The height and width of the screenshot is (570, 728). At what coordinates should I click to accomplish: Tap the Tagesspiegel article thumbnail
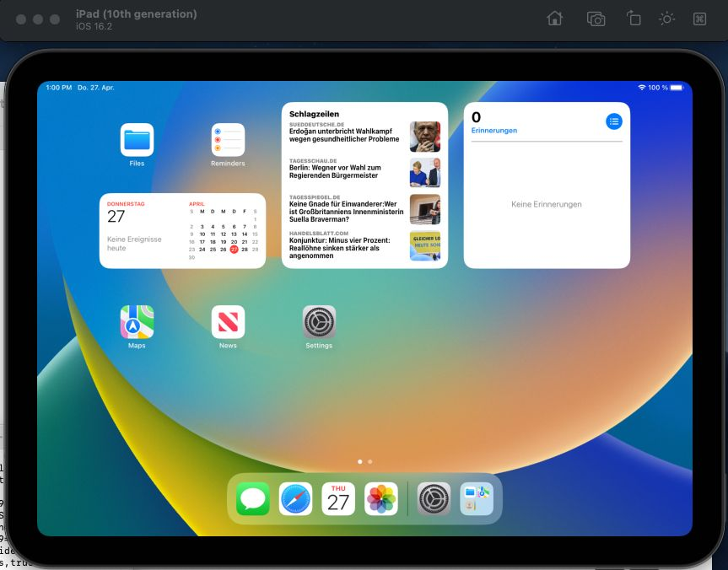coord(425,209)
